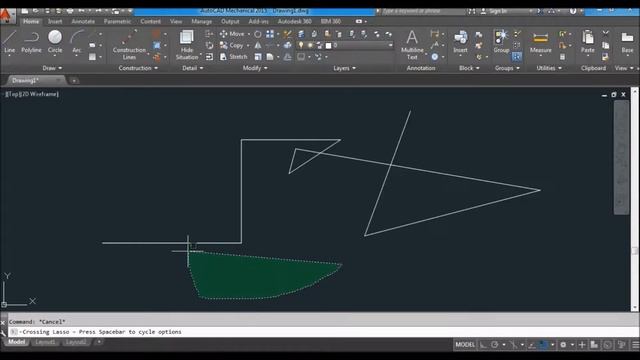Click the vertical scrollbar of drawing area

(x=635, y=199)
